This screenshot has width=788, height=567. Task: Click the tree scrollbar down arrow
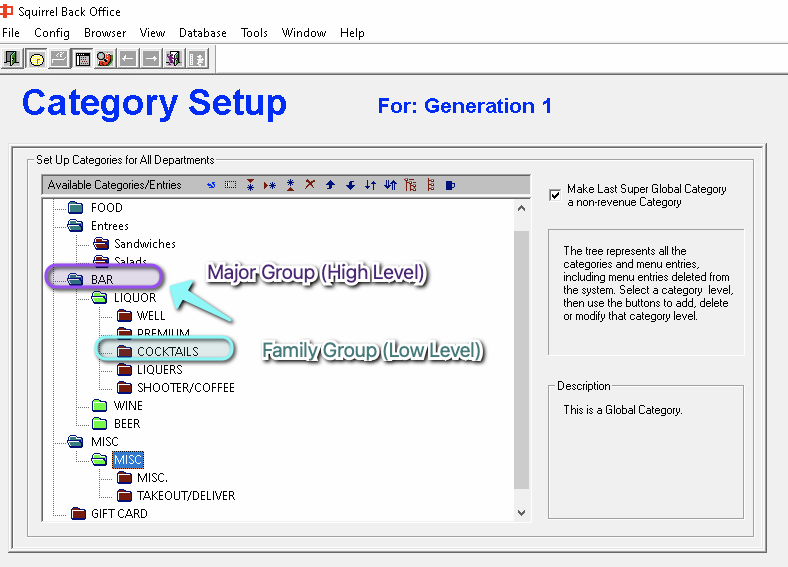pos(522,513)
